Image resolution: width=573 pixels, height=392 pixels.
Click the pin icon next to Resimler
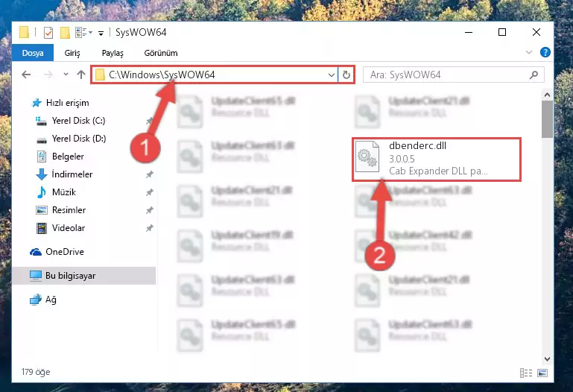[x=150, y=210]
